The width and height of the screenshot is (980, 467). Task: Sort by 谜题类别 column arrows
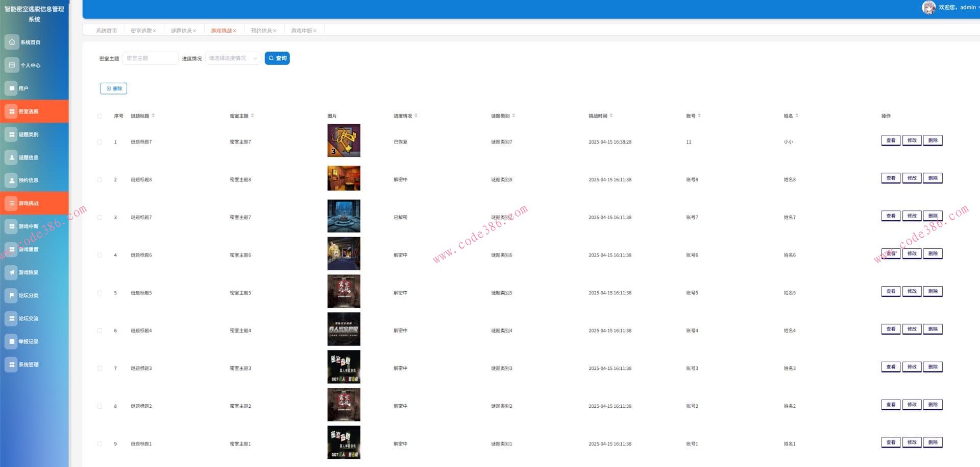click(513, 115)
